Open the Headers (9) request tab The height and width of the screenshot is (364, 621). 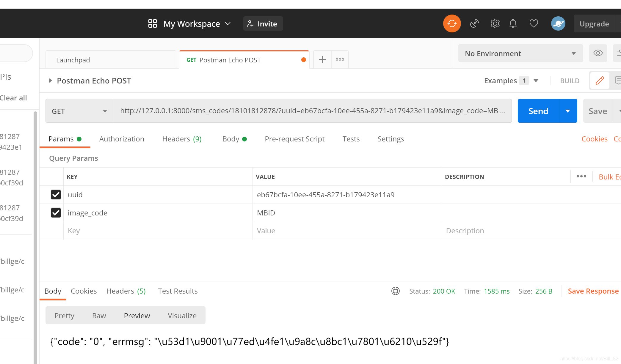click(182, 139)
